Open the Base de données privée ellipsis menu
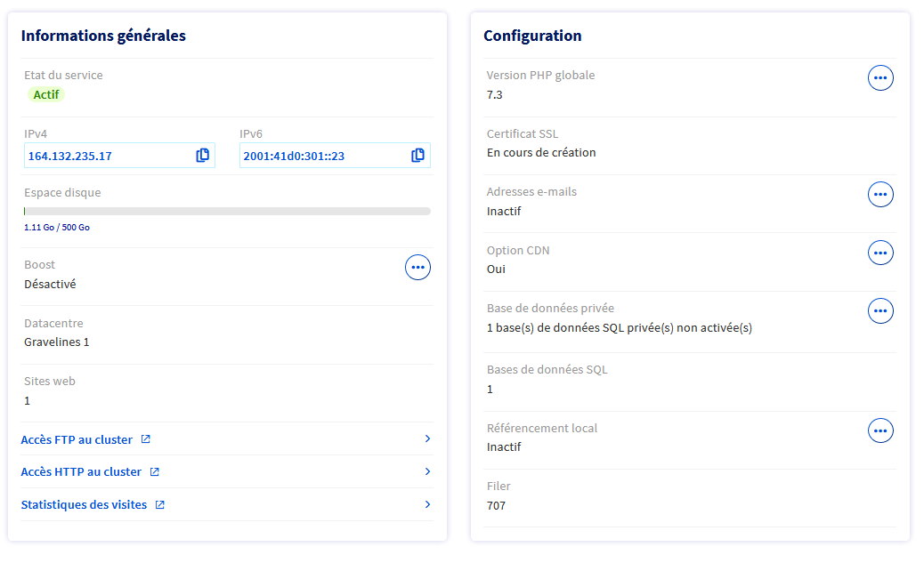This screenshot has height=563, width=924. click(880, 311)
